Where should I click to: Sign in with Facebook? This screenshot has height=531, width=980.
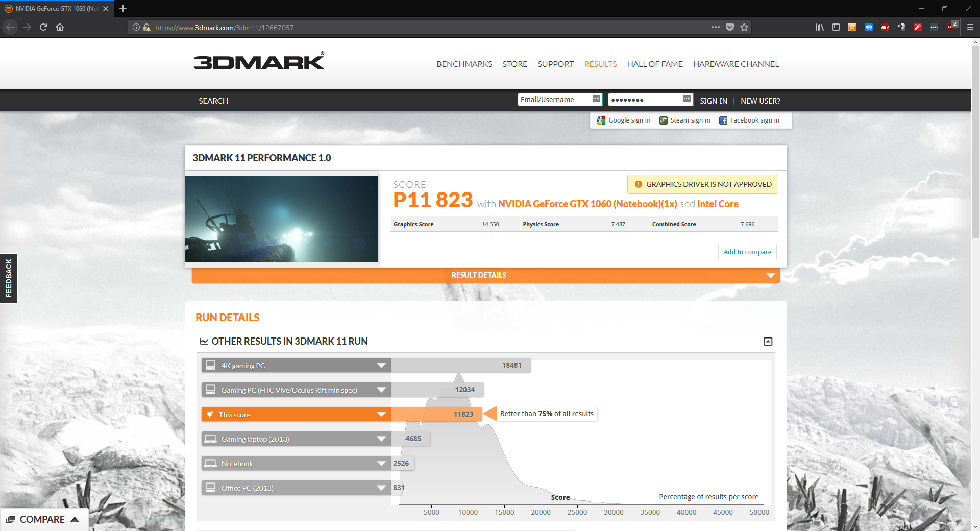[749, 120]
